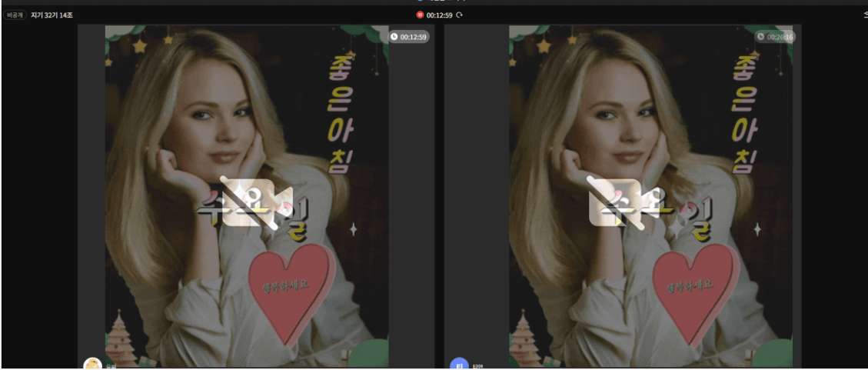
Task: Click the refresh arrow beside the 00:12:59 recording timer
Action: point(459,15)
